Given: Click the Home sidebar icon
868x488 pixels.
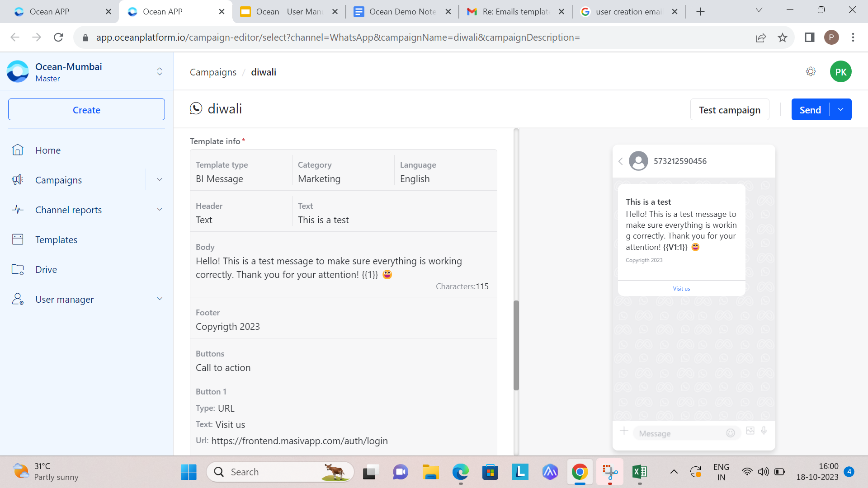Looking at the screenshot, I should click(18, 150).
